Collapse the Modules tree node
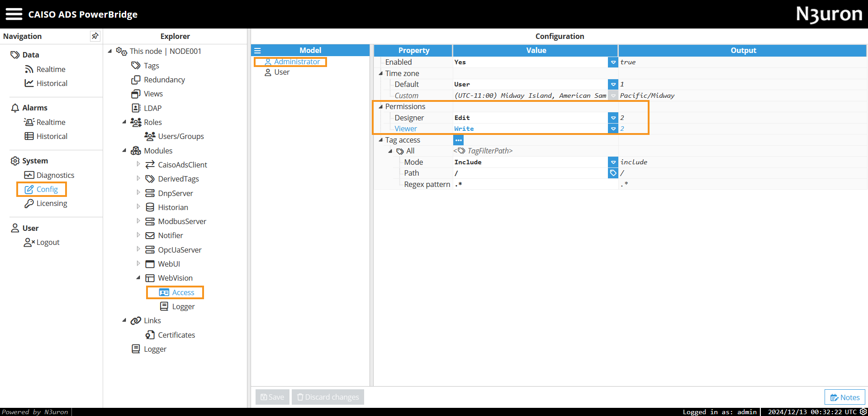The width and height of the screenshot is (868, 416). [x=124, y=150]
